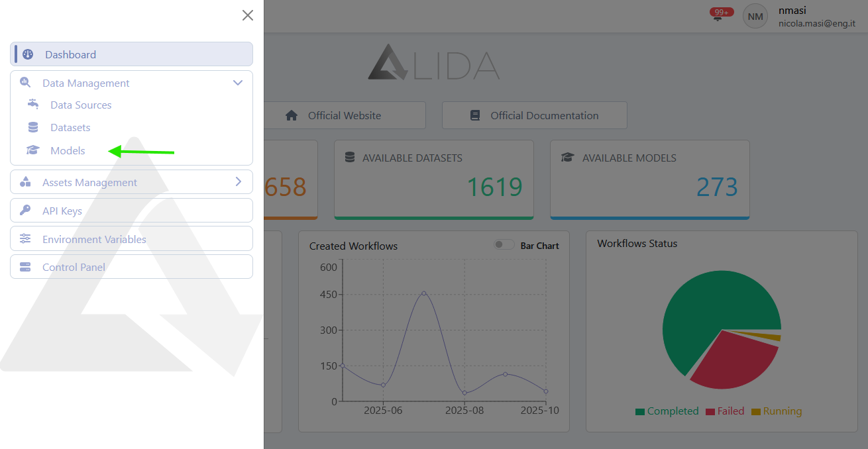868x449 pixels.
Task: Open the Dashboard menu item
Action: [x=131, y=54]
